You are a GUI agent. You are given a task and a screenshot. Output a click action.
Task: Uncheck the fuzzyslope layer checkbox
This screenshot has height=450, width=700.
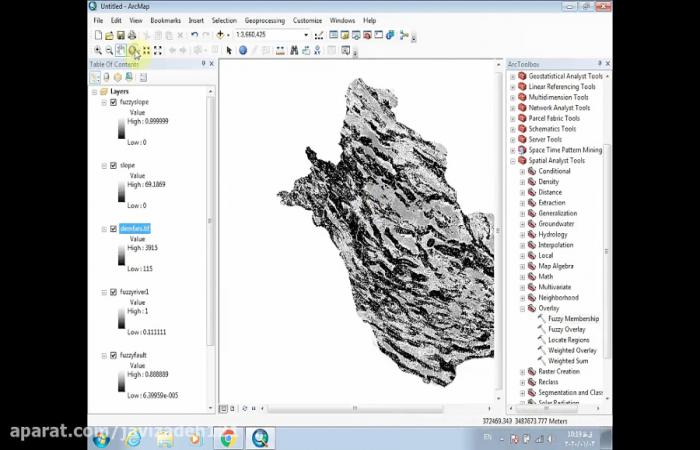(114, 102)
